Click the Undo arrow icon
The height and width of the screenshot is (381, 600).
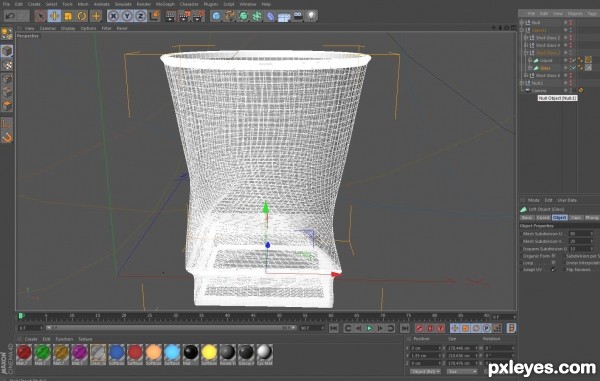(10, 16)
